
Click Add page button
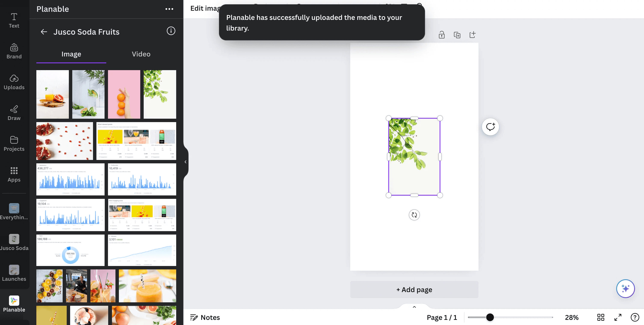click(414, 289)
